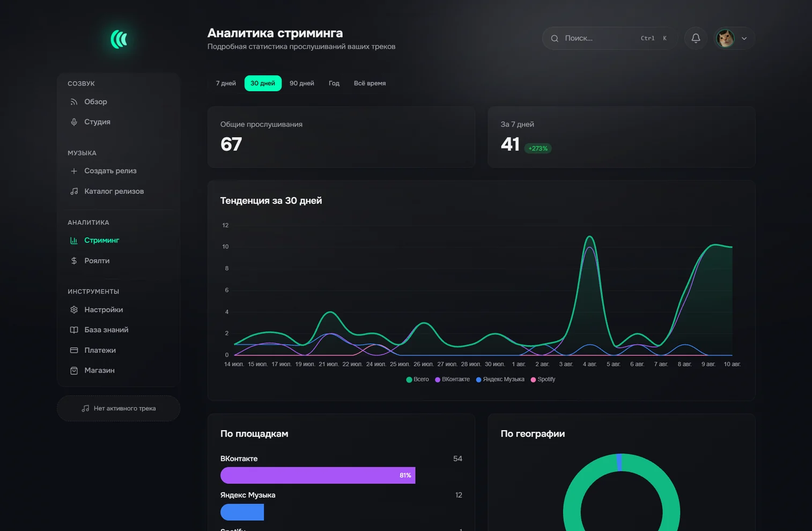Open notifications bell icon
The image size is (812, 531).
pos(696,38)
